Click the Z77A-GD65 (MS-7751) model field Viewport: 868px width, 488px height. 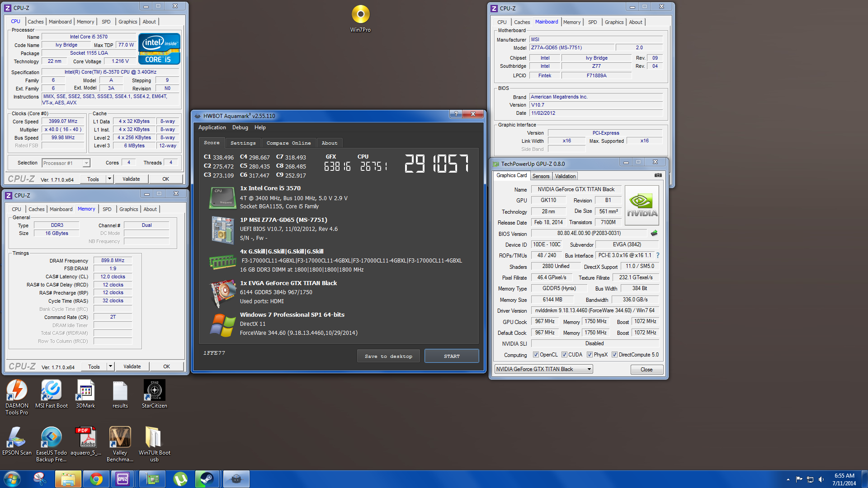[572, 47]
